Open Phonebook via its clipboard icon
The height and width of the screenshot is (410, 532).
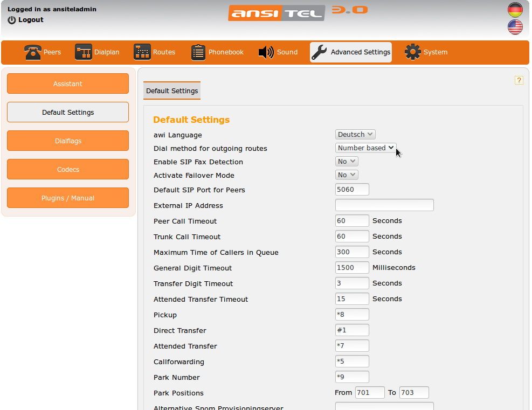tap(198, 52)
